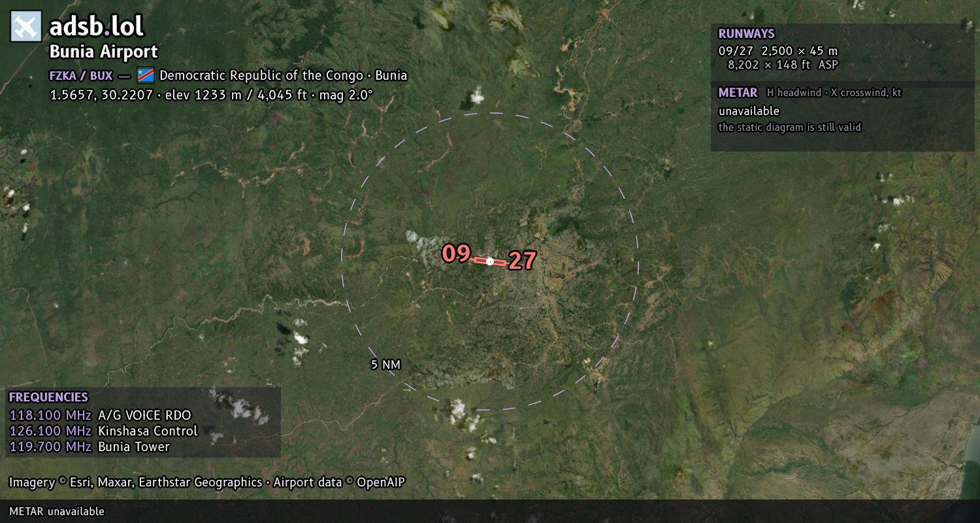Screen dimensions: 980x523
Task: Click the airport center point marker
Action: [x=490, y=261]
